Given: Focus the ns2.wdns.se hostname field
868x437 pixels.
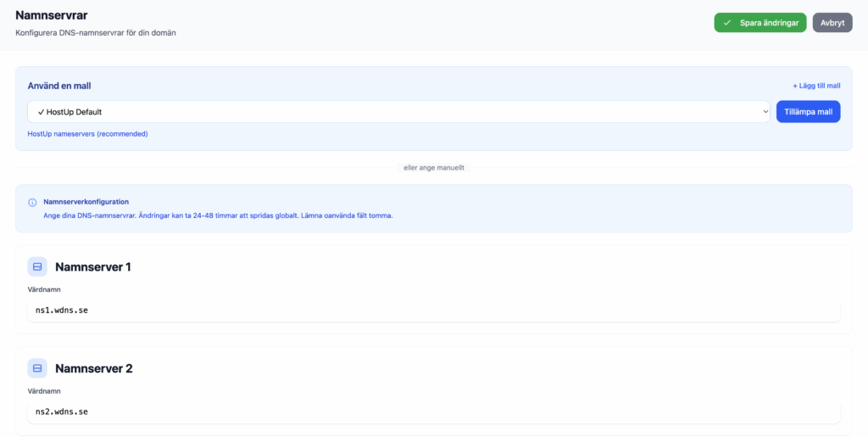Looking at the screenshot, I should [x=433, y=412].
